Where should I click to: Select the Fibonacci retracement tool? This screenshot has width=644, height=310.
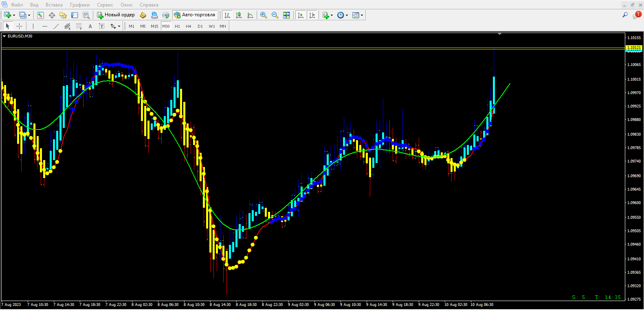[x=79, y=26]
